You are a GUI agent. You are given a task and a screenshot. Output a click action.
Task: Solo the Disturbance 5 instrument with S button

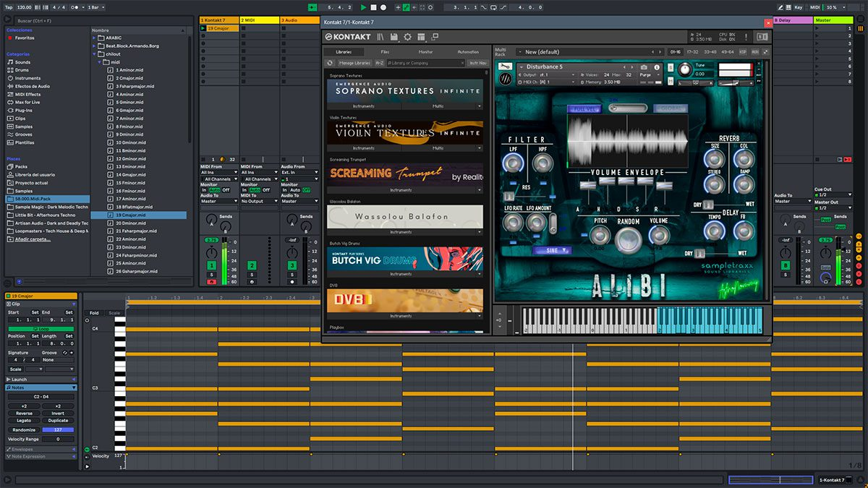coord(671,67)
